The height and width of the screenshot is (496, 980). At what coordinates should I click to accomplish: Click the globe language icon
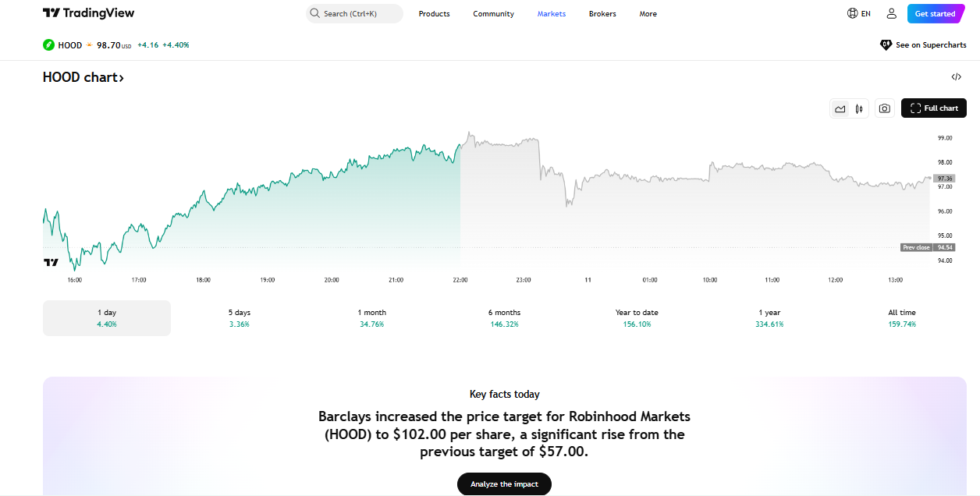click(852, 13)
